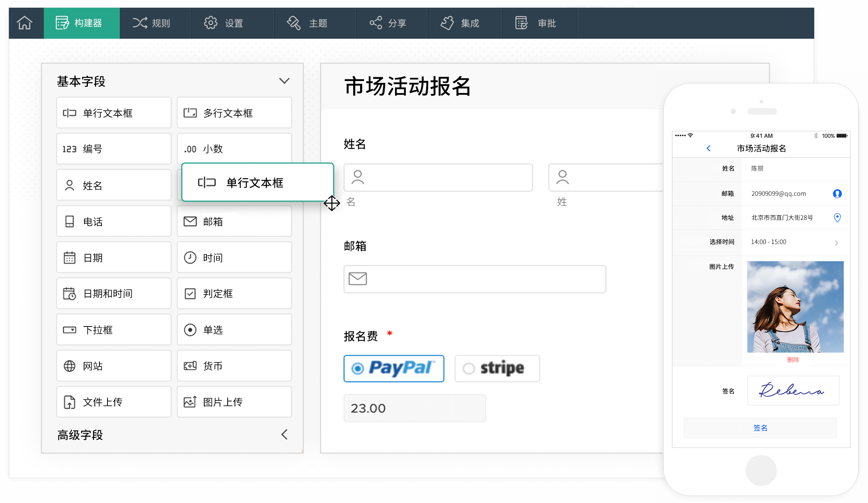Screen dimensions: 868x503
Task: Click the 规则 (Rules) icon in top bar
Action: click(x=141, y=23)
